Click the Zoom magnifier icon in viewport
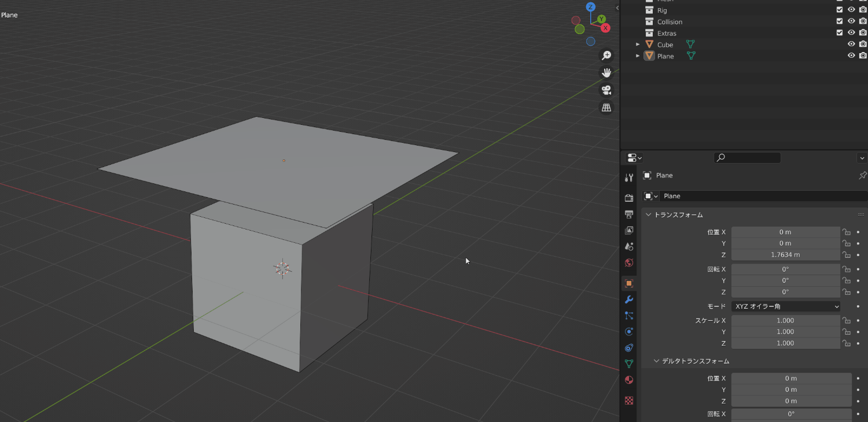 pos(606,55)
